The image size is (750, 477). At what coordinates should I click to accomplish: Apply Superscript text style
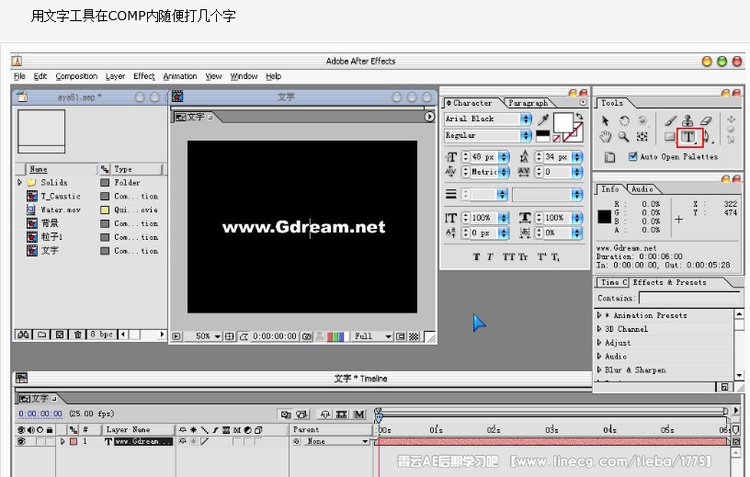click(x=541, y=257)
